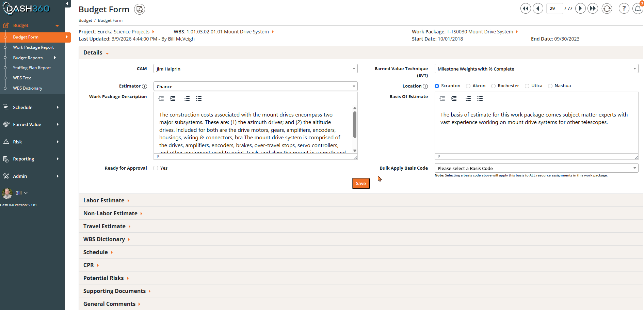Insert numbered list in Basis Of Estimate
Screen dimensions: 644x310
click(468, 98)
